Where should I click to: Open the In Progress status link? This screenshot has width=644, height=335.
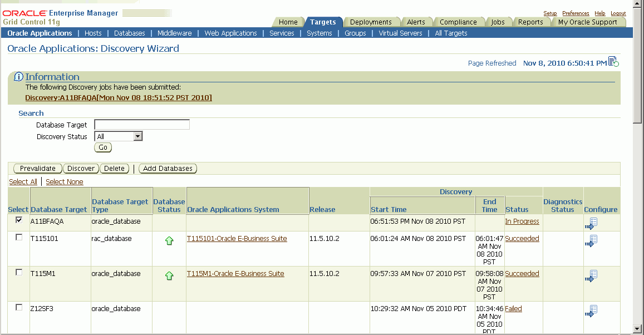click(x=522, y=221)
